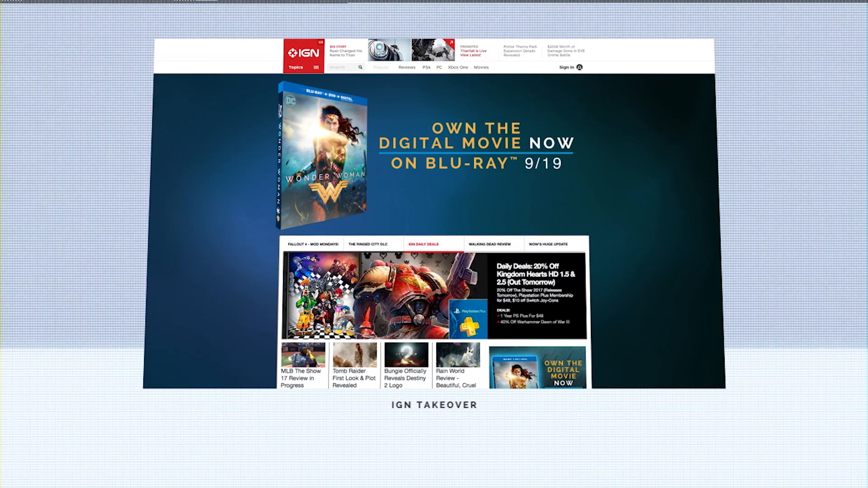Image resolution: width=868 pixels, height=488 pixels.
Task: Click the Wonder Woman Blu-ray box art
Action: pos(321,155)
